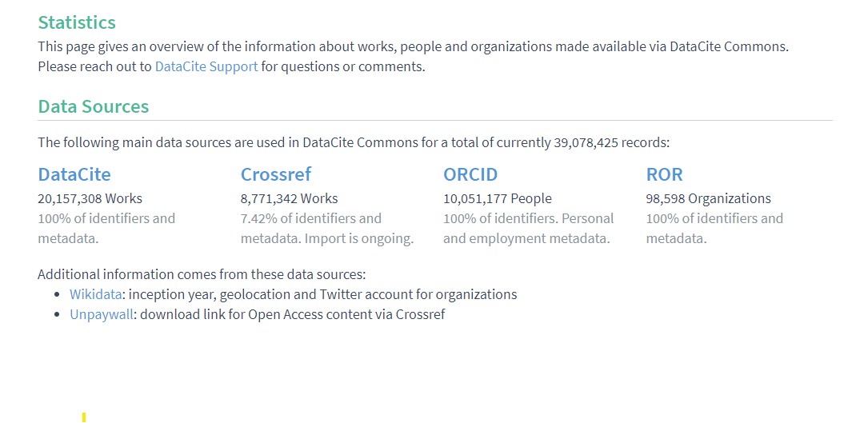The width and height of the screenshot is (868, 423).
Task: Select 'Additional information comes from these data sources' line
Action: point(202,274)
